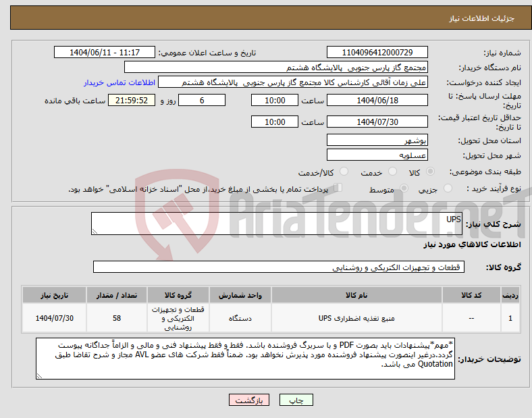
Task: Click the جزئیات اطلاعات نیاز page header
Action: pyautogui.click(x=482, y=18)
